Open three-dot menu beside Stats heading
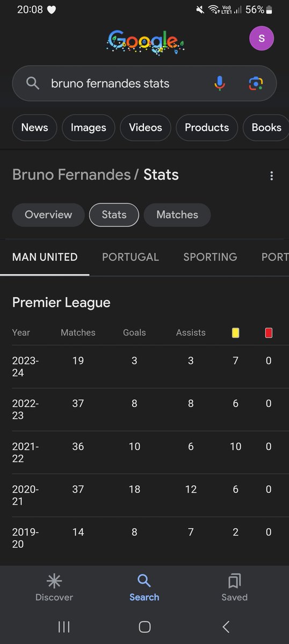Image resolution: width=289 pixels, height=644 pixels. click(x=272, y=175)
